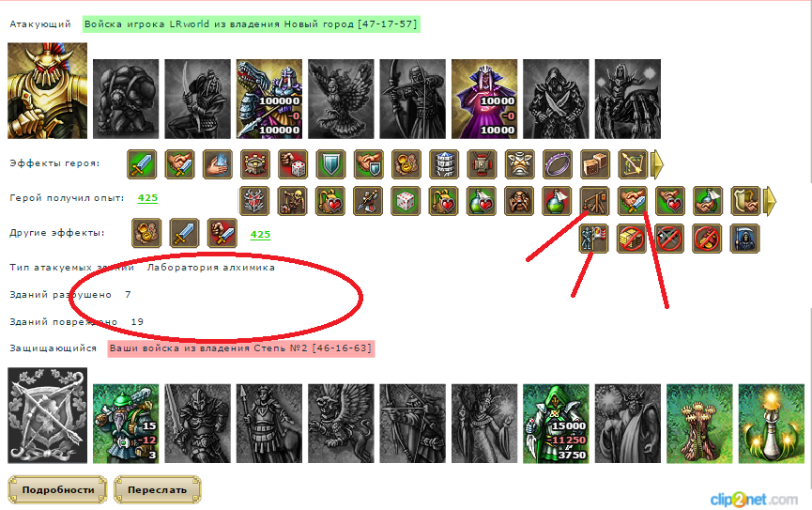Select attacker's golden armored hero portrait
Screen dimensions: 812x510
pos(48,91)
